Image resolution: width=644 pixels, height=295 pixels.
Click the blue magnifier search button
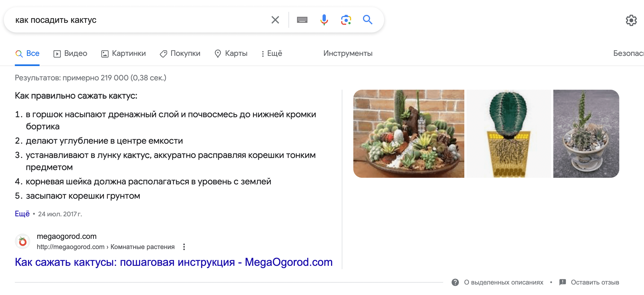coord(368,20)
